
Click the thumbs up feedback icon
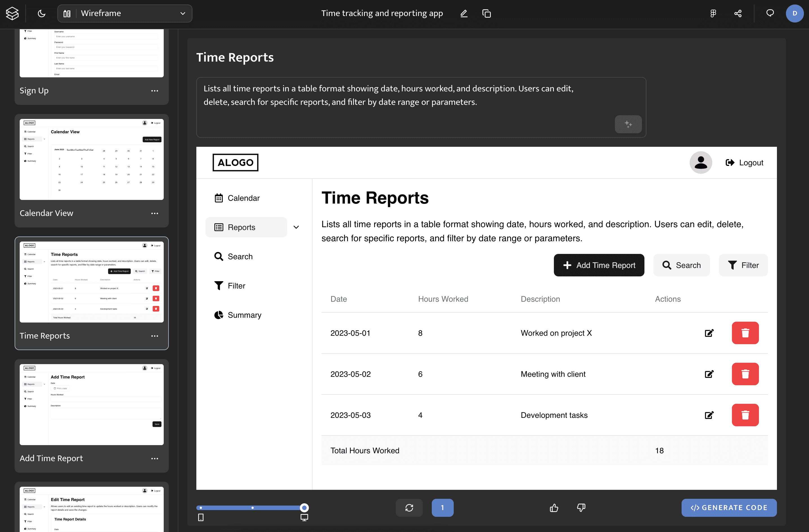tap(554, 508)
